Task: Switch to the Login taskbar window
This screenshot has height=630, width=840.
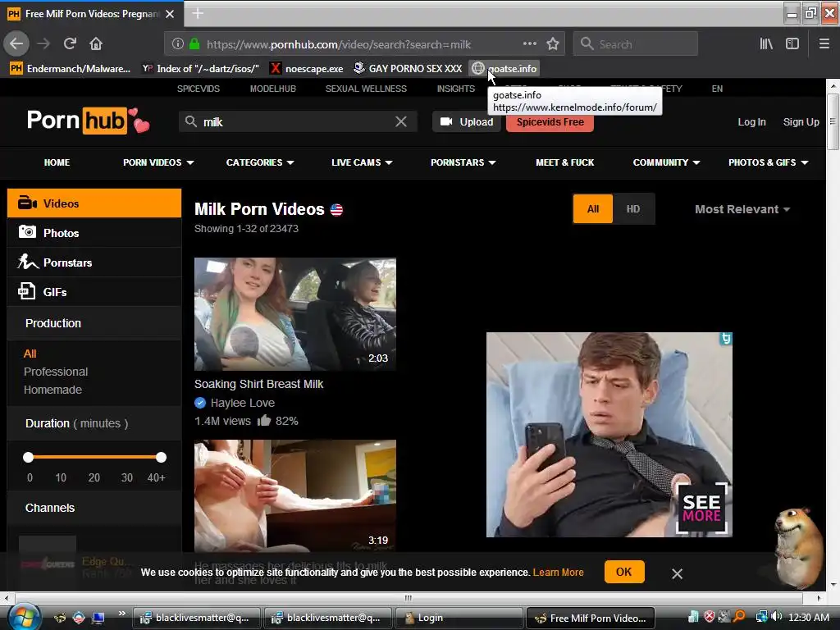Action: 459,618
